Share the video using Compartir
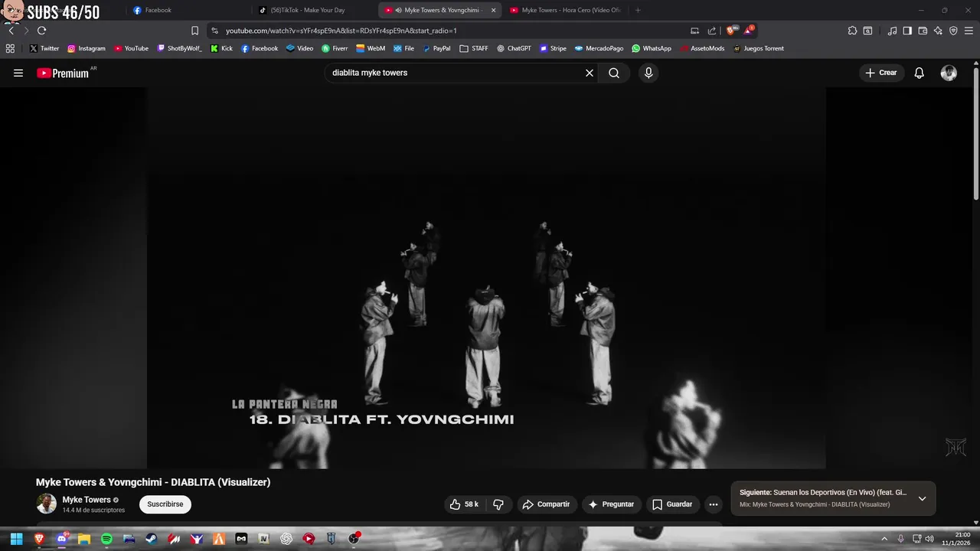980x551 pixels. pyautogui.click(x=546, y=504)
